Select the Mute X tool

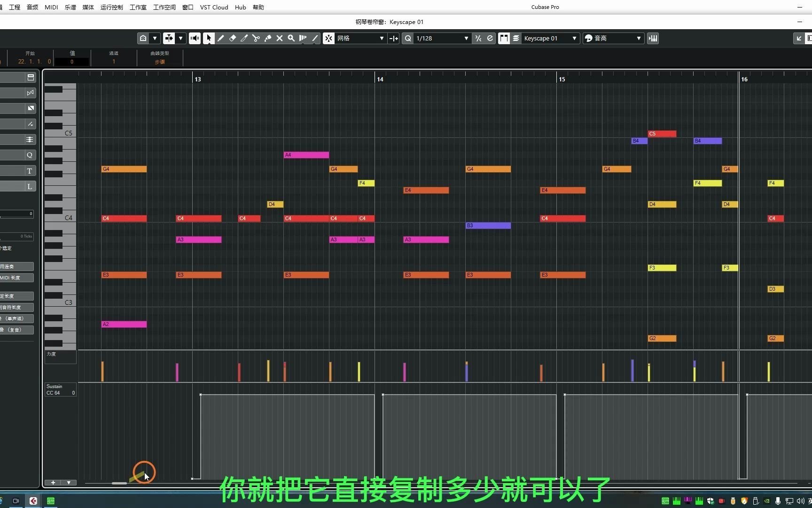(279, 38)
